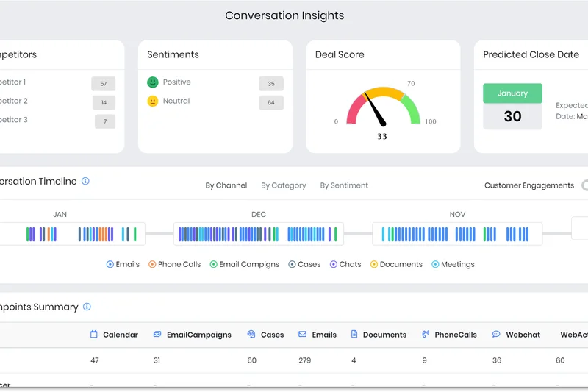Screen dimensions: 588x392
Task: Click the January predicted close date button
Action: click(x=512, y=93)
